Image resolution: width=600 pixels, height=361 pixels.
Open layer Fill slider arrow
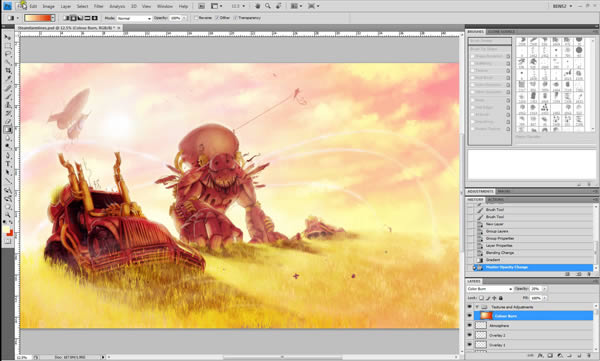pyautogui.click(x=544, y=298)
